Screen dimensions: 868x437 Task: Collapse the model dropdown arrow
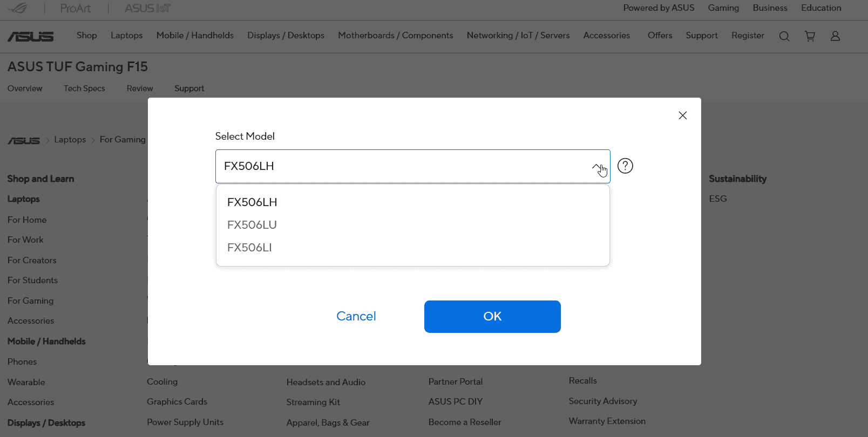click(596, 166)
